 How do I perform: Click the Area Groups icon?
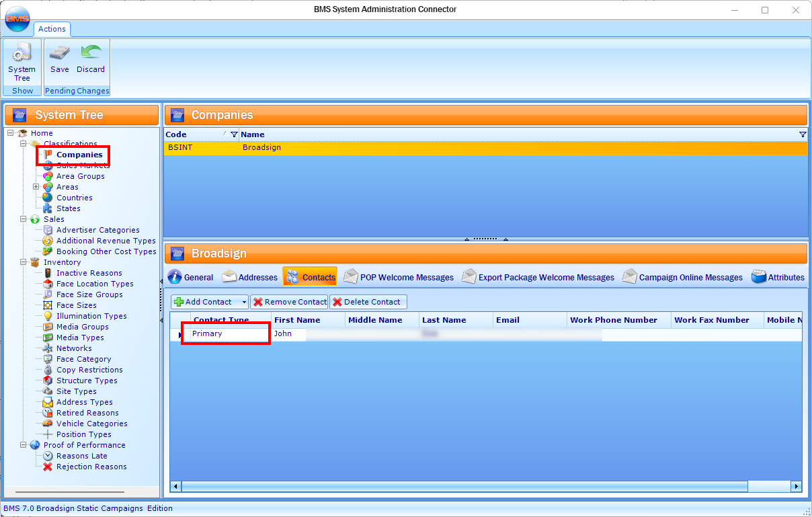click(x=48, y=176)
